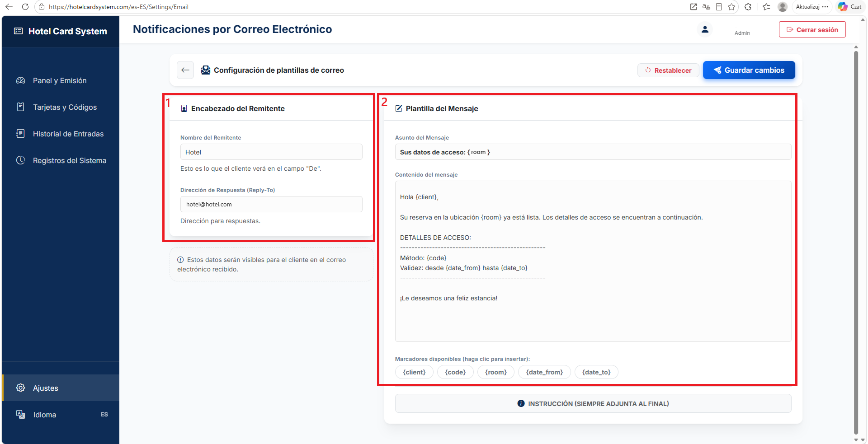Click Restablecer to reset the template
Image resolution: width=868 pixels, height=444 pixels.
[x=668, y=70]
